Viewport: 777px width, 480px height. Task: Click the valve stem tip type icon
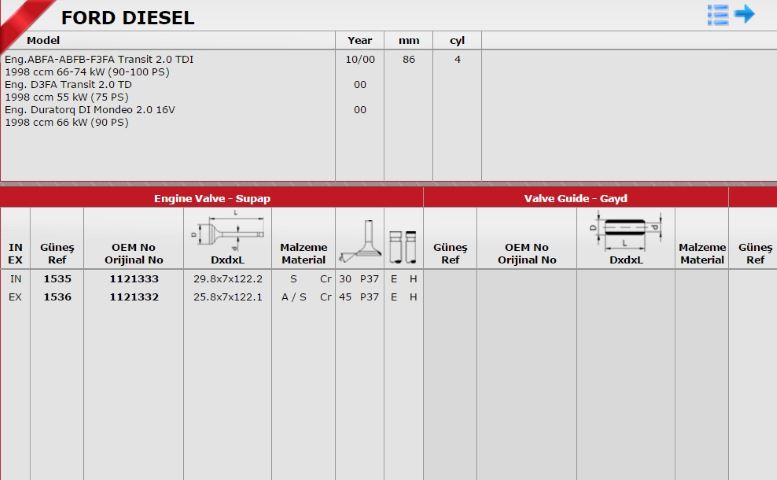click(403, 246)
